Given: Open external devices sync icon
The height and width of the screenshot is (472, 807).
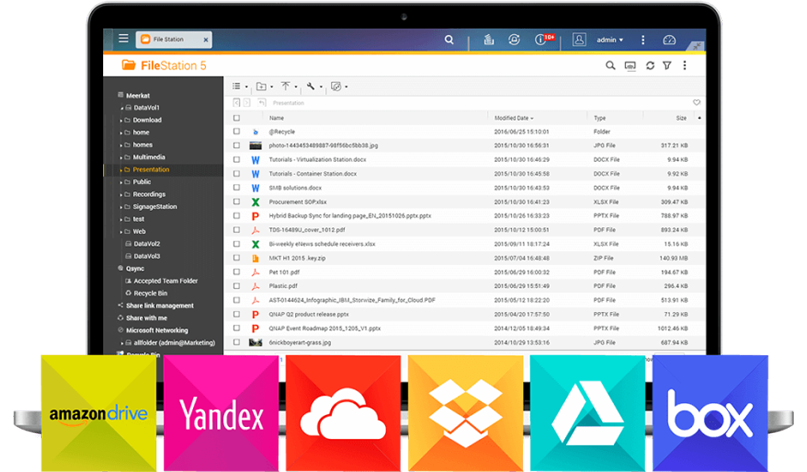Looking at the screenshot, I should coord(514,40).
